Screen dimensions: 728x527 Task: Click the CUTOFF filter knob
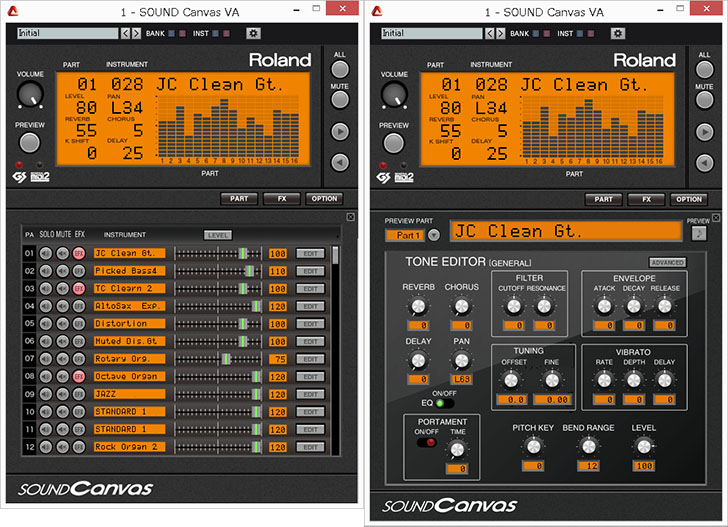point(514,306)
